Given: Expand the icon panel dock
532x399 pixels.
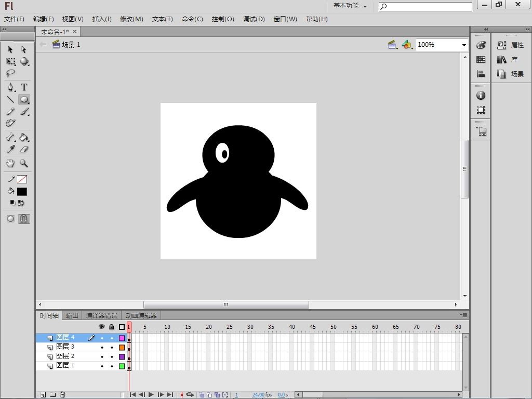Looking at the screenshot, I should pos(486,29).
